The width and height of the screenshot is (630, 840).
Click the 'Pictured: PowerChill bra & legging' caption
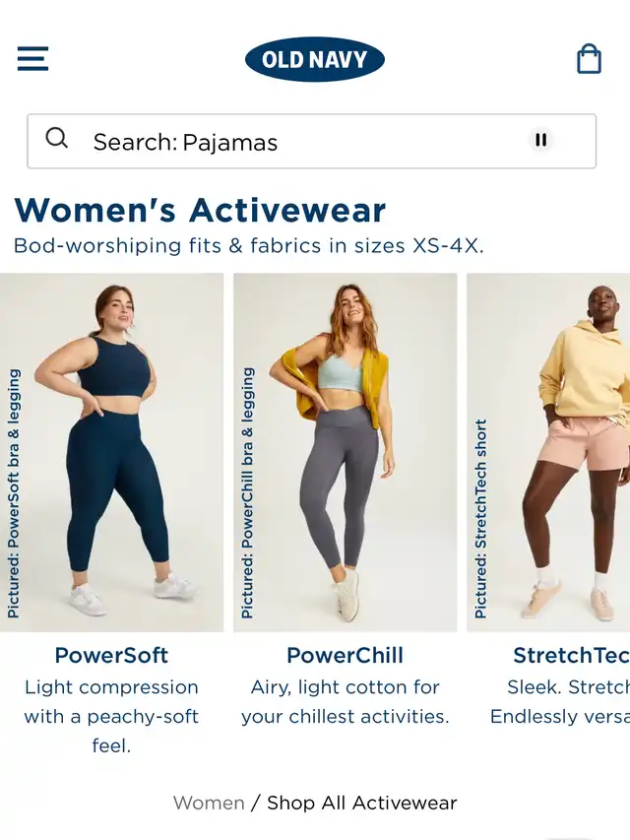247,492
